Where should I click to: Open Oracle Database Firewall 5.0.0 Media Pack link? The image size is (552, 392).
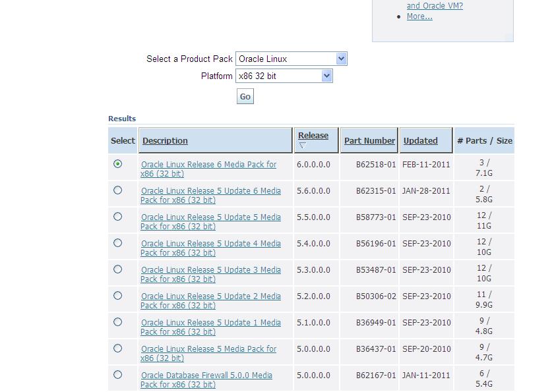point(206,379)
